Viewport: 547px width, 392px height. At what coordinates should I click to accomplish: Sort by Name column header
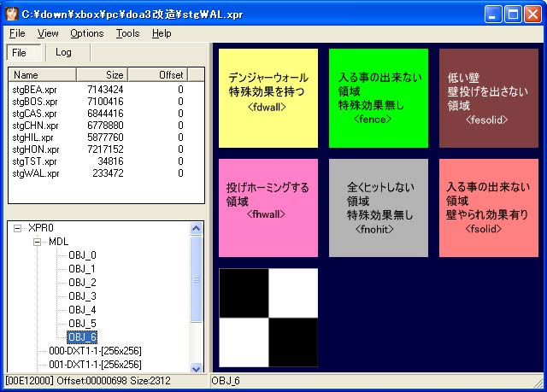click(42, 75)
